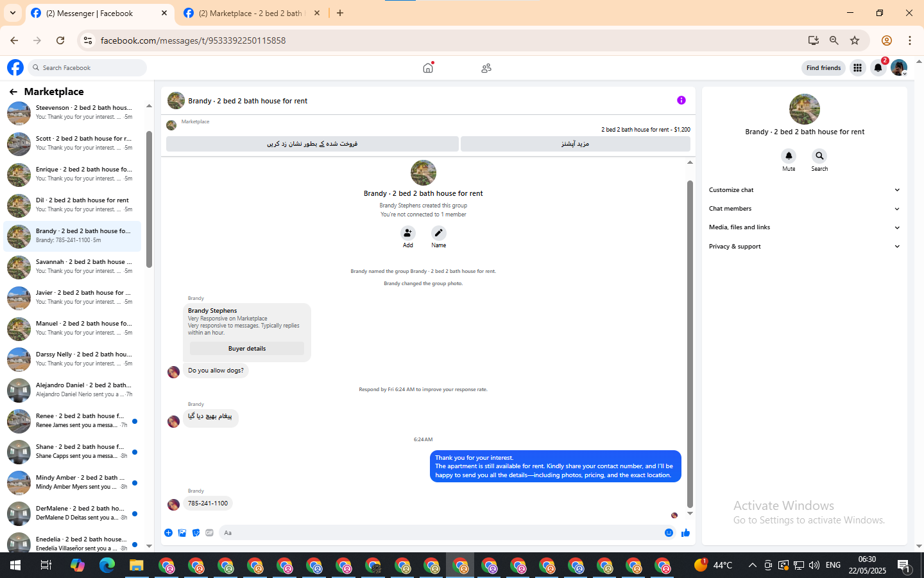Open the Facebook menu grid icon
The width and height of the screenshot is (924, 578).
tap(857, 67)
